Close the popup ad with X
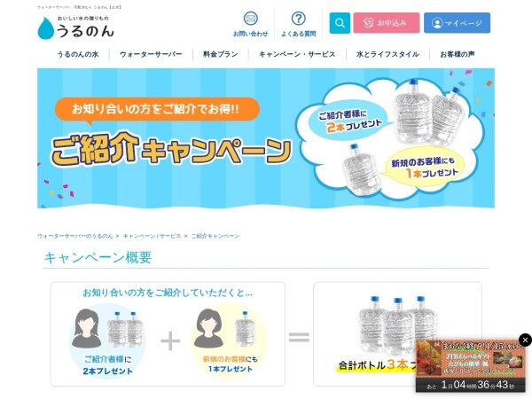 pos(525,340)
